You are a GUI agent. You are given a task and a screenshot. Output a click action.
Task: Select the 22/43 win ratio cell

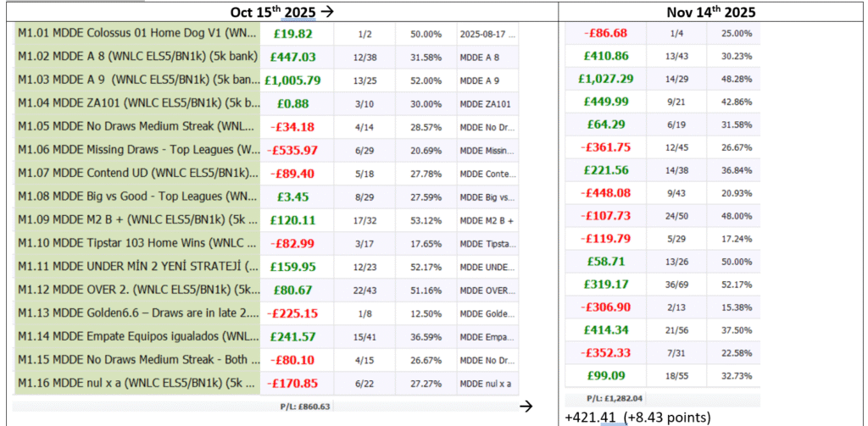coord(362,290)
